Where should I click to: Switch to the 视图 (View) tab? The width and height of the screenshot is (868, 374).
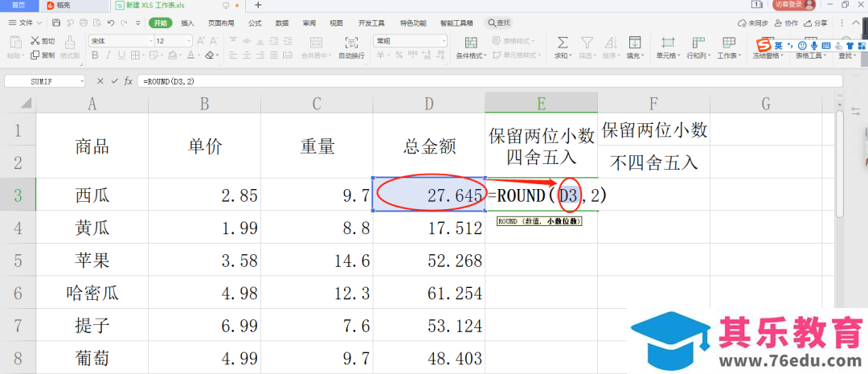tap(336, 23)
